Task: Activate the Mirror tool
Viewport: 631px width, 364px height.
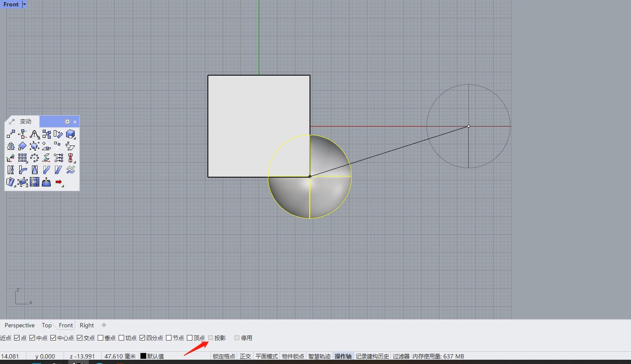Action: [11, 146]
